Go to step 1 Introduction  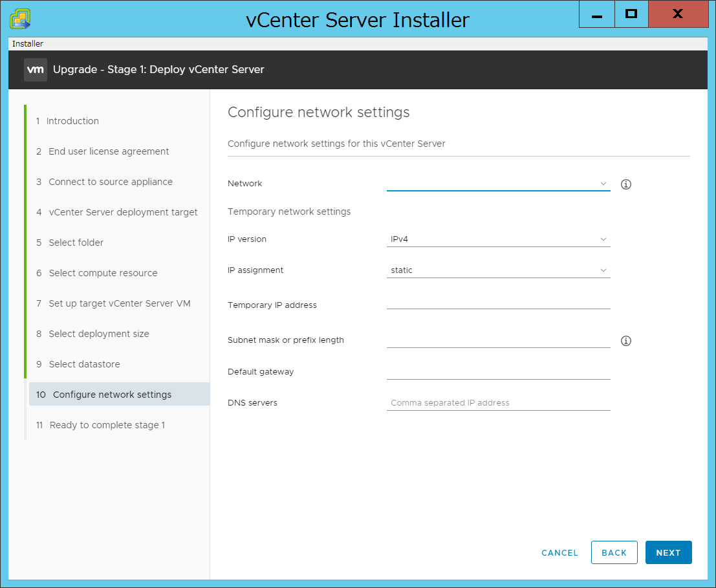coord(67,121)
